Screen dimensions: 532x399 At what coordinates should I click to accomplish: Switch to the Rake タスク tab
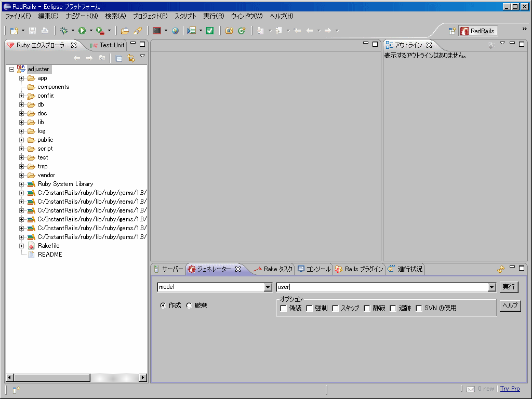click(x=273, y=269)
